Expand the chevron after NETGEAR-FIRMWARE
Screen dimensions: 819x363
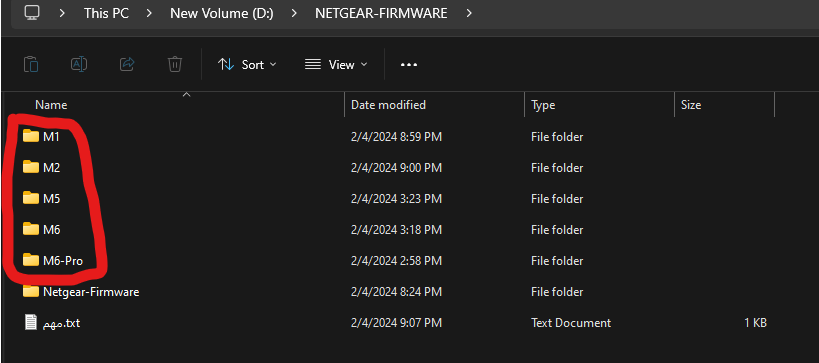(469, 13)
